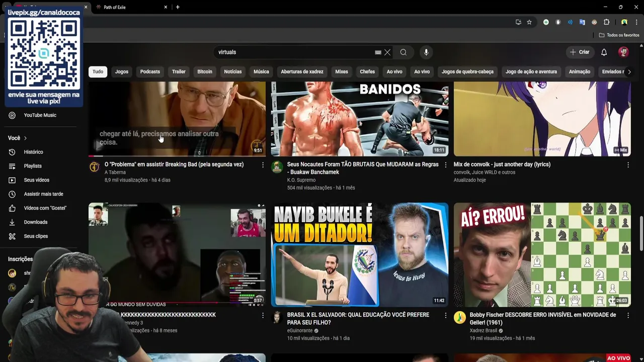Start voice search with microphone
The width and height of the screenshot is (644, 362).
coord(426,52)
